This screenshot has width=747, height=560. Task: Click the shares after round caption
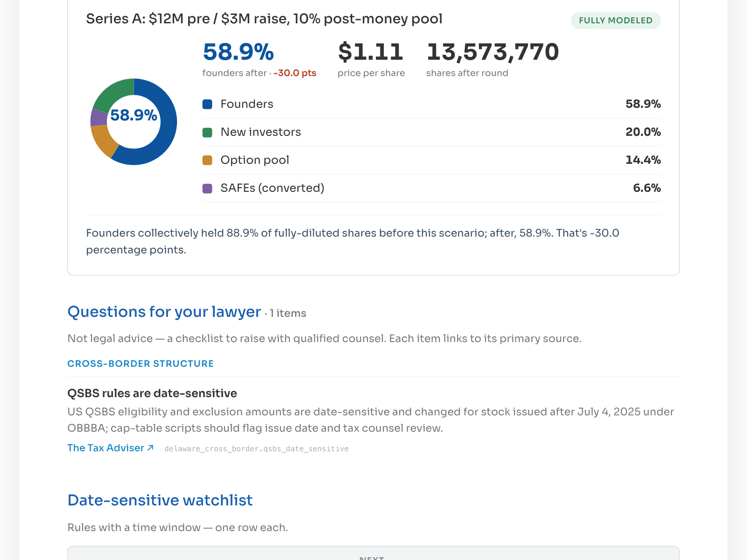pos(467,73)
